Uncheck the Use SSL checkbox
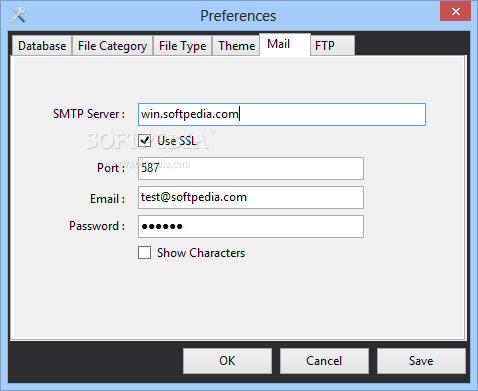 144,141
